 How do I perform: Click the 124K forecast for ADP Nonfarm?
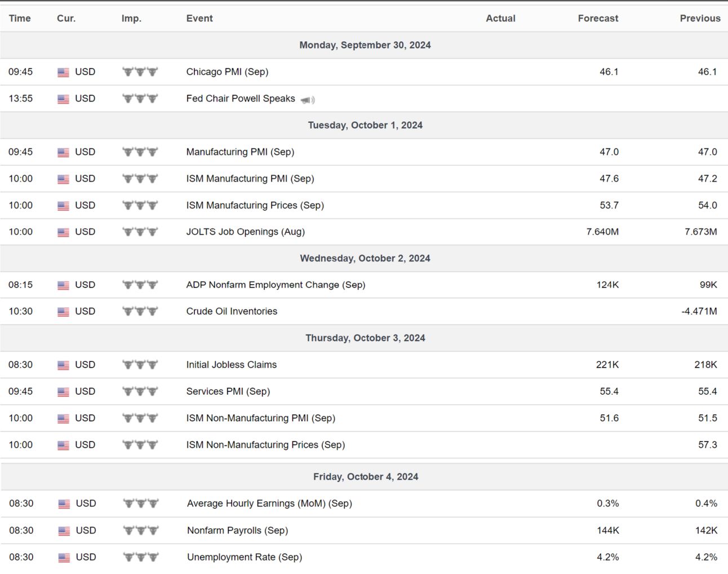point(607,284)
